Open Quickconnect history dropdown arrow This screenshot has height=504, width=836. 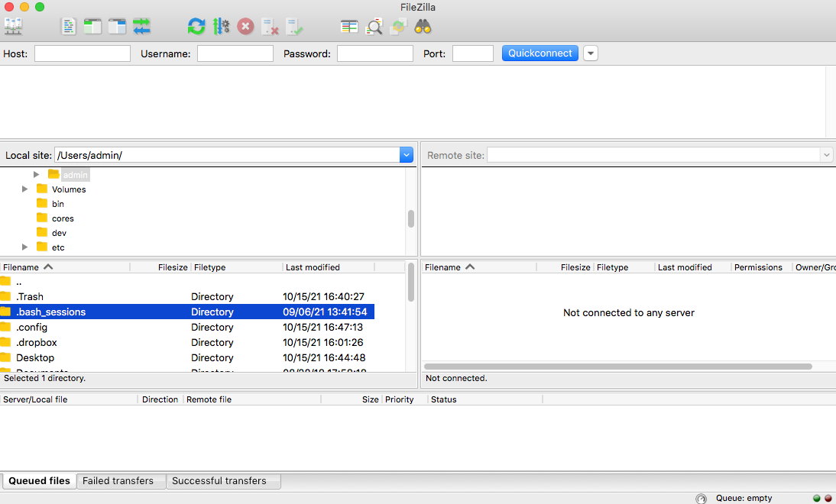coord(590,53)
